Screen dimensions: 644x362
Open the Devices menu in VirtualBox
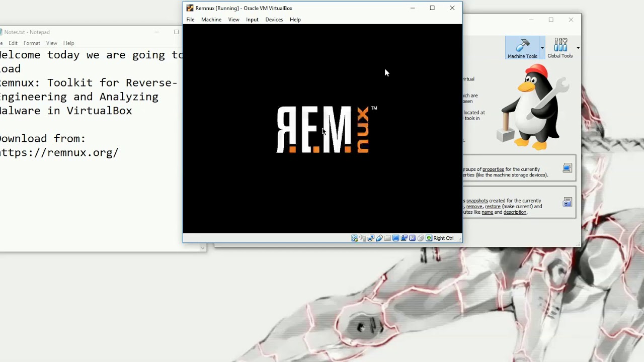click(x=274, y=20)
